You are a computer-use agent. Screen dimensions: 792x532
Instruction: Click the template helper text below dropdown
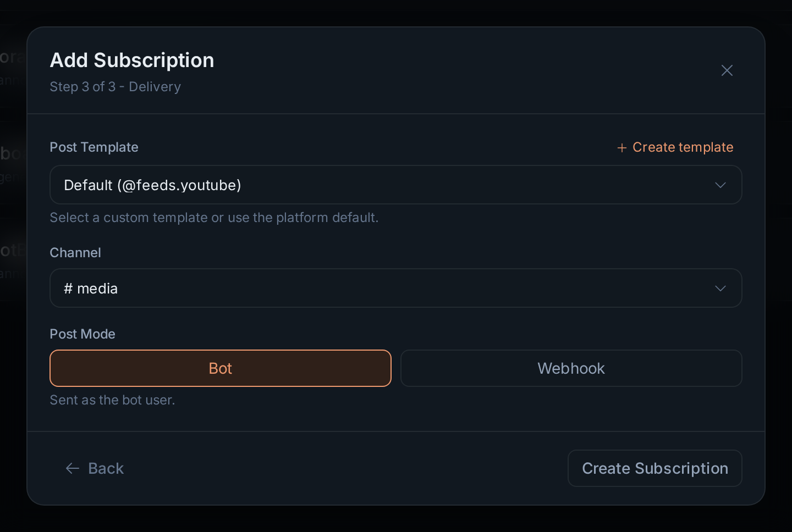coord(214,218)
